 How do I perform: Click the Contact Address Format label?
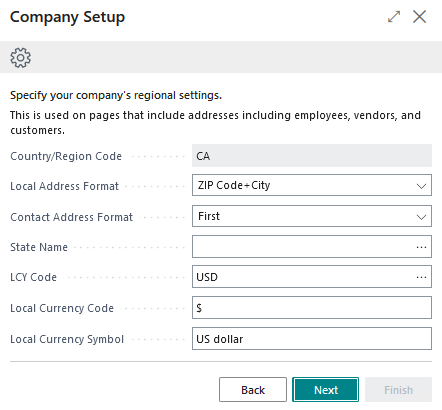point(71,217)
